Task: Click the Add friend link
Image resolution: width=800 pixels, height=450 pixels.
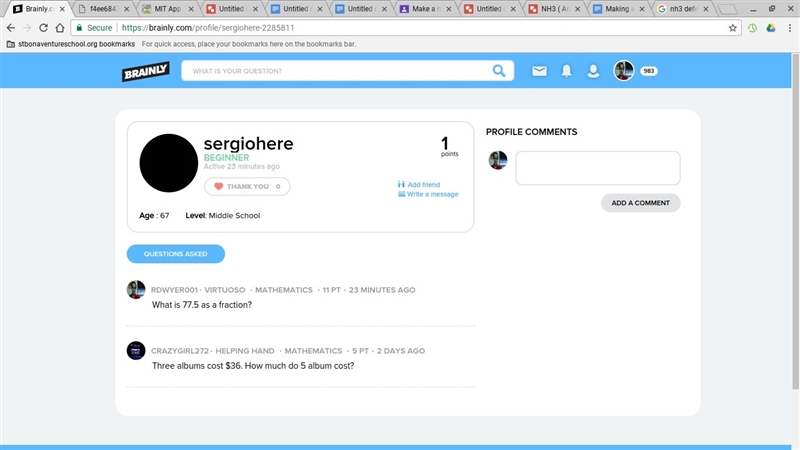Action: pyautogui.click(x=419, y=185)
